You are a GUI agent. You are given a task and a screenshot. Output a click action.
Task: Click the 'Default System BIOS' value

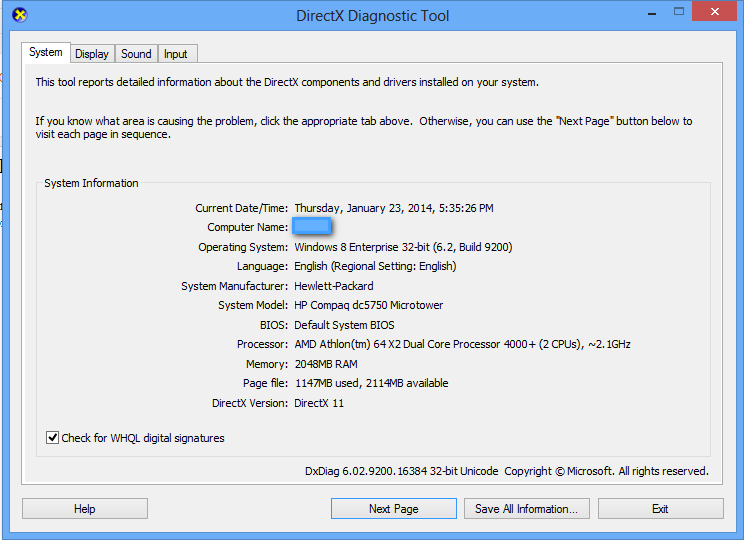(x=344, y=325)
